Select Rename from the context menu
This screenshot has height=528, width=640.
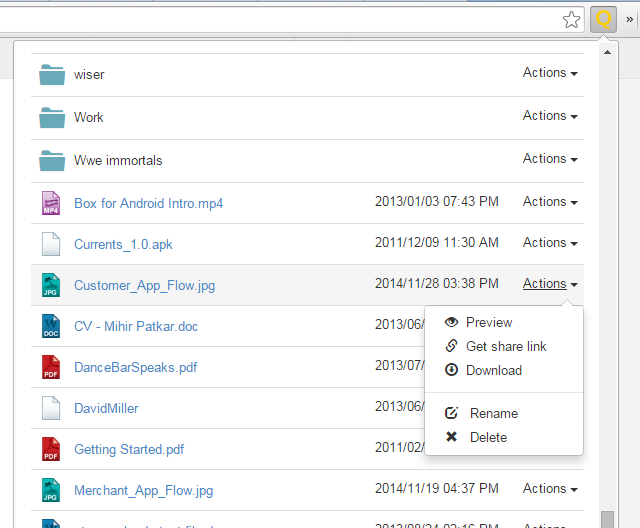click(x=493, y=413)
